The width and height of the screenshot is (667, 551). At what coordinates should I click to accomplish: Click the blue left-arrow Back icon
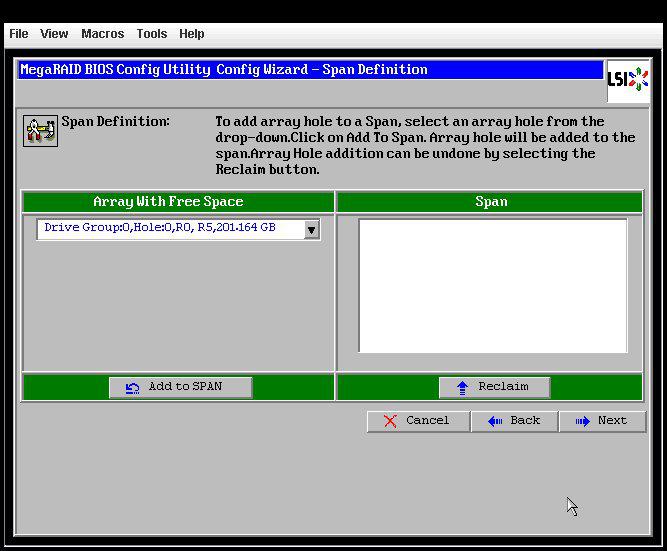495,421
